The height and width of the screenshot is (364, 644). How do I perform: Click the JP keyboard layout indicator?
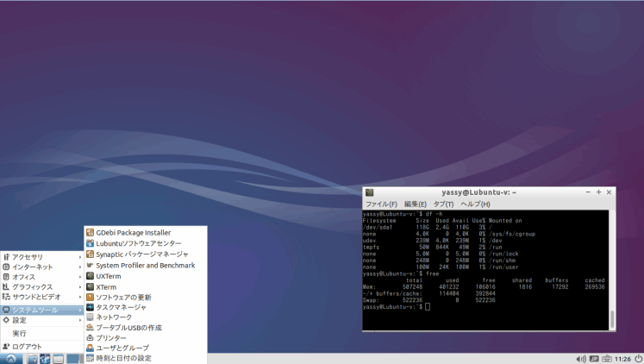(x=594, y=359)
